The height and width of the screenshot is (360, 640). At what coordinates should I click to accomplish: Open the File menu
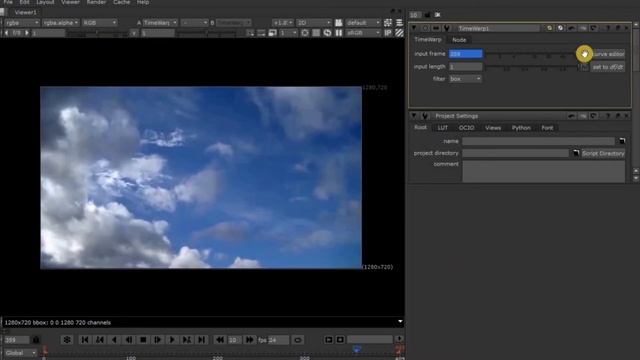click(x=8, y=2)
